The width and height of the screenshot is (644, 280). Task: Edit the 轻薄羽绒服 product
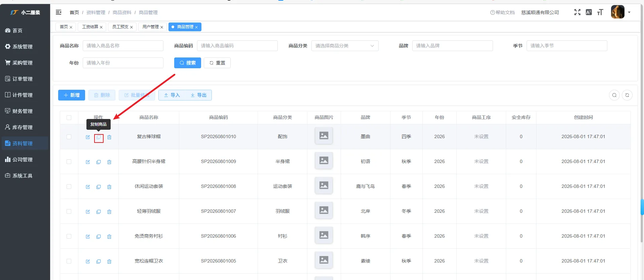[x=88, y=212]
